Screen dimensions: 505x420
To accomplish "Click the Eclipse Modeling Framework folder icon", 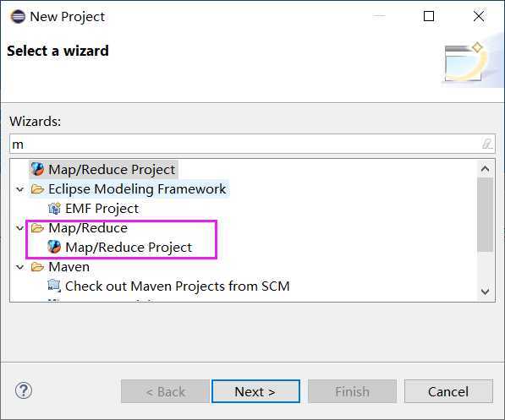I will pos(37,189).
